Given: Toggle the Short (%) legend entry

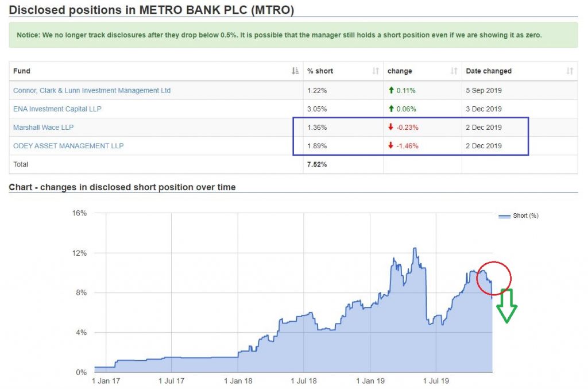Looking at the screenshot, I should tap(519, 215).
